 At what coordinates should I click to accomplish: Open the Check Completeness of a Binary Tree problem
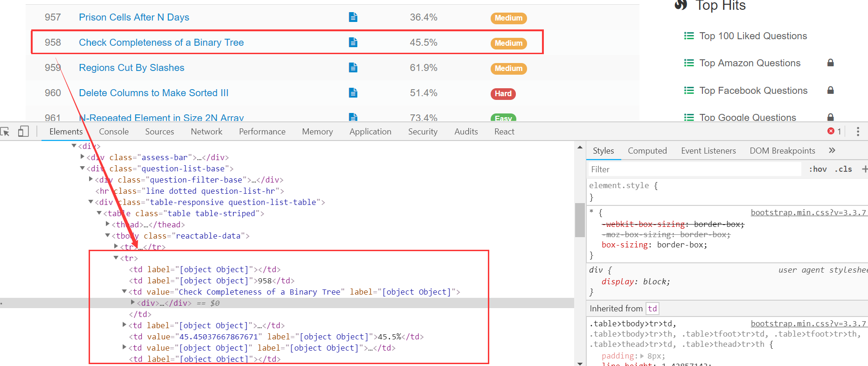click(x=161, y=42)
